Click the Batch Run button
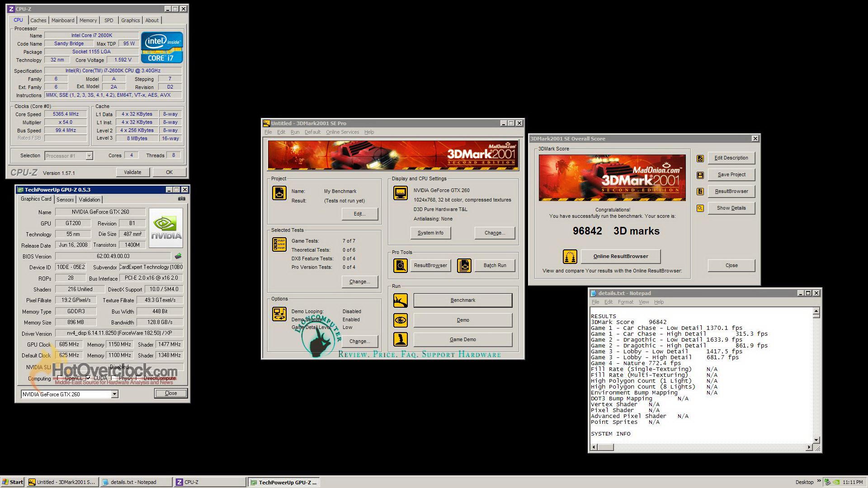This screenshot has height=488, width=868. (495, 265)
